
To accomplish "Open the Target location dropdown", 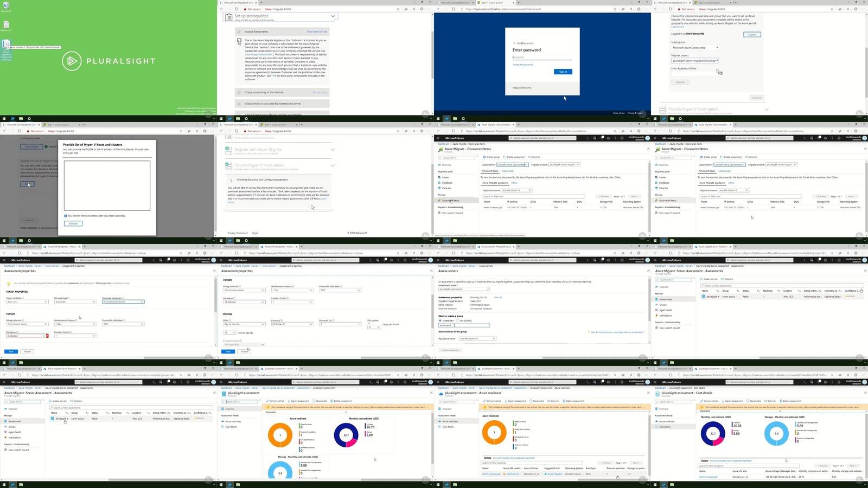I will (x=27, y=301).
